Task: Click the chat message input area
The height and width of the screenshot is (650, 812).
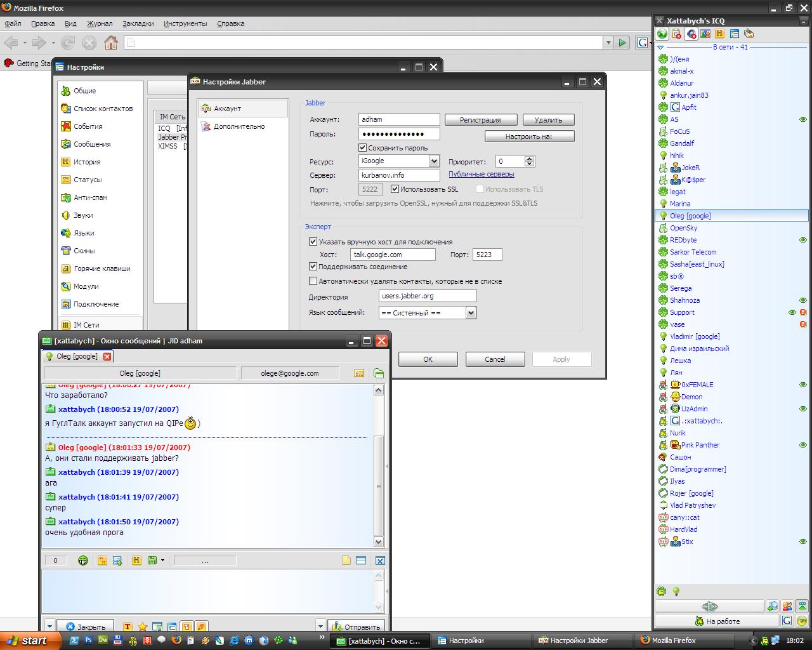Action: click(207, 590)
